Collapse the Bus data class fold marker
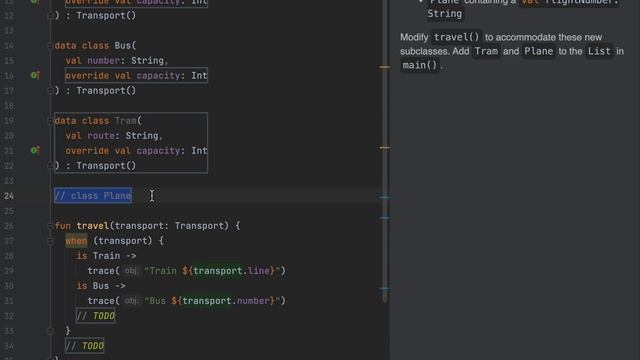The image size is (640, 360). [50, 45]
